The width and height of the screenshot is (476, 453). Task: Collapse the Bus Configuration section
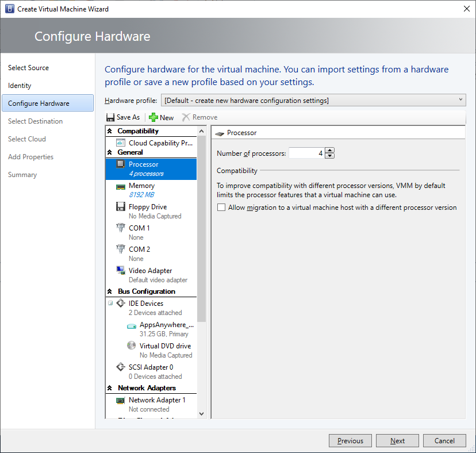point(110,291)
